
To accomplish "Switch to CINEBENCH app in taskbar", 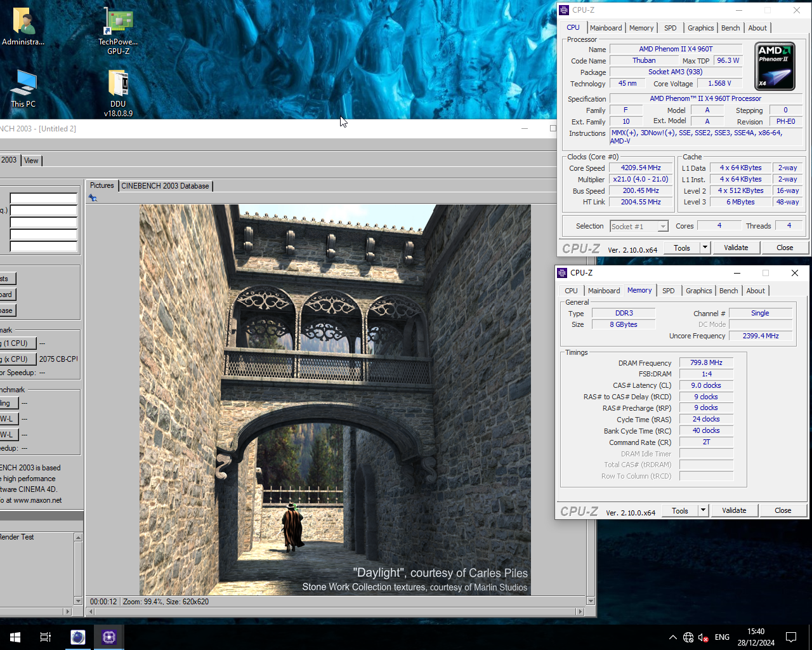I will 78,637.
